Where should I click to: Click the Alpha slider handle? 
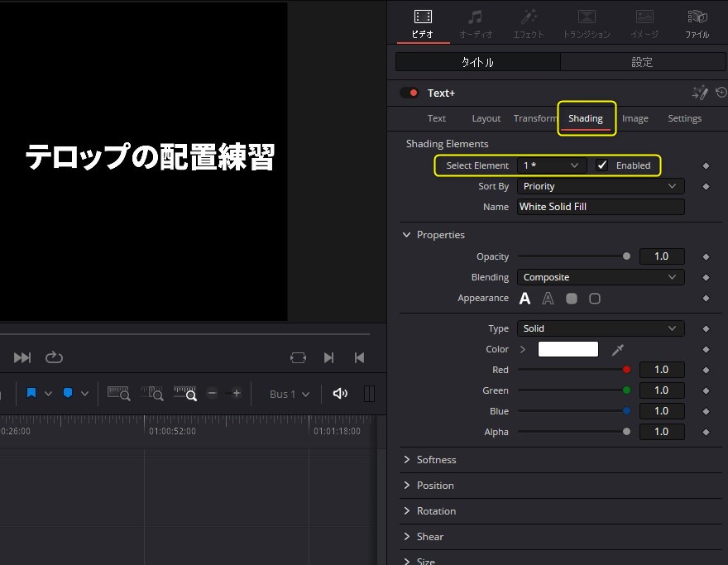(x=626, y=432)
